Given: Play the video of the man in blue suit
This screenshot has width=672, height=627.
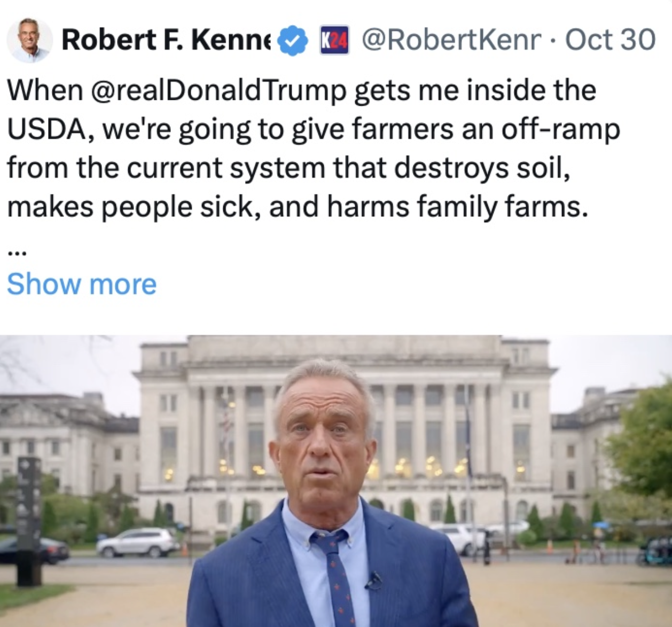Looking at the screenshot, I should click(x=336, y=481).
